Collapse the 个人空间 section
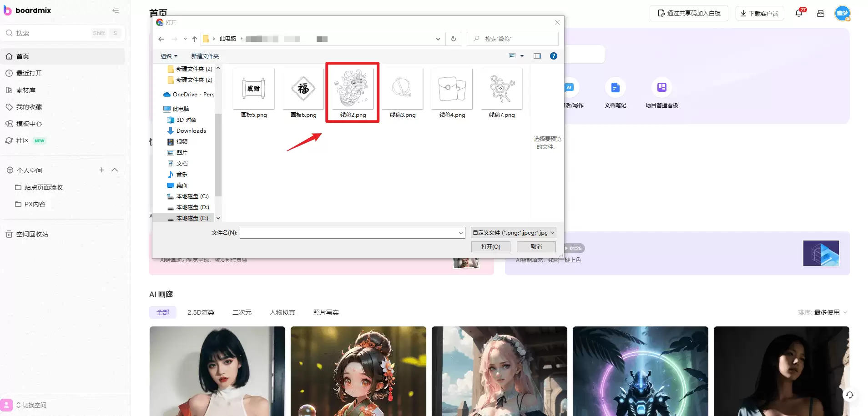 click(115, 170)
